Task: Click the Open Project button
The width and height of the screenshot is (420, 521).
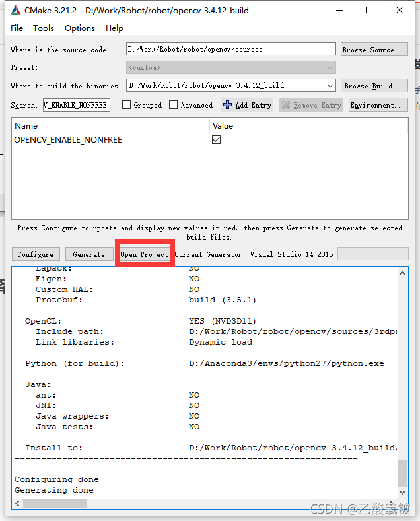Action: click(144, 254)
